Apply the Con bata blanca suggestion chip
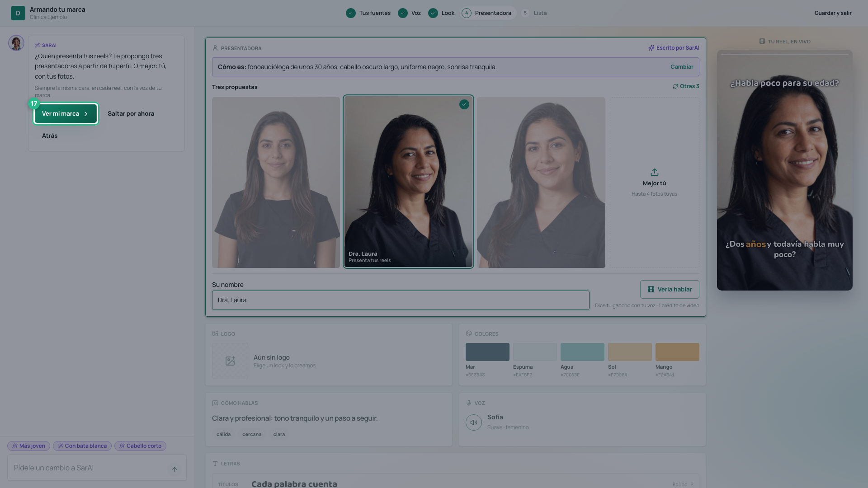Viewport: 868px width, 488px height. pyautogui.click(x=82, y=446)
